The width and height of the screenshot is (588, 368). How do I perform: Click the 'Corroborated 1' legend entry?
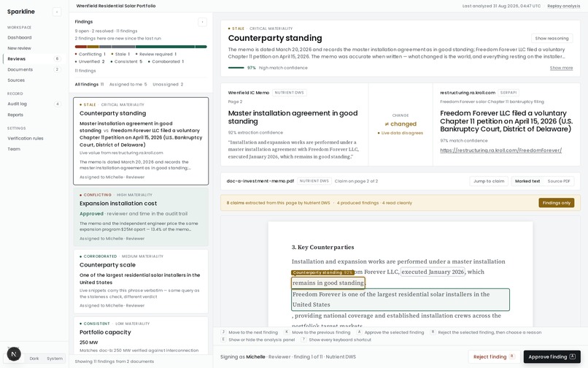tap(166, 61)
